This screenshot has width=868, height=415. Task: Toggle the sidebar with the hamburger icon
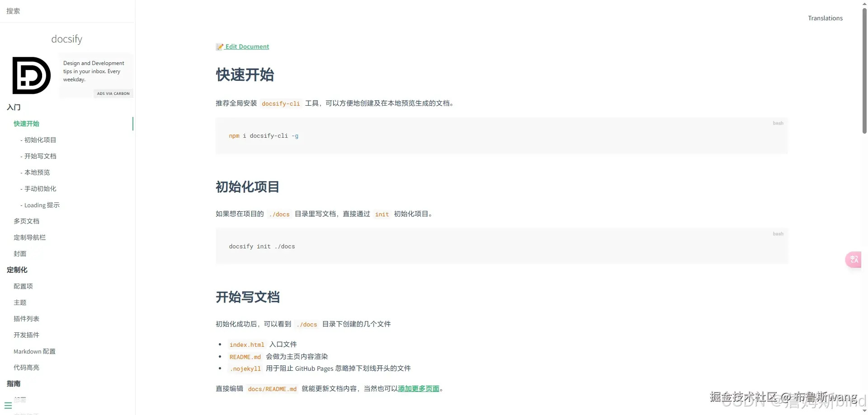(7, 405)
